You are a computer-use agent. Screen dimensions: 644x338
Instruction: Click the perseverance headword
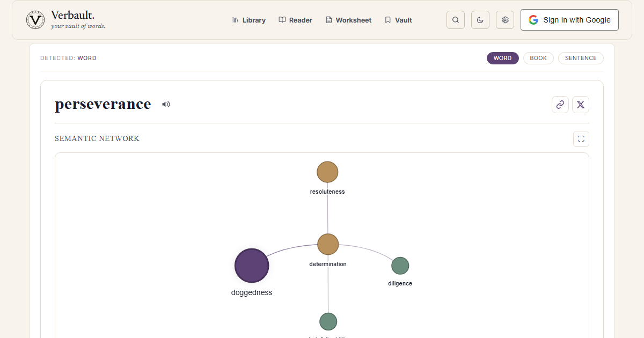pyautogui.click(x=103, y=104)
